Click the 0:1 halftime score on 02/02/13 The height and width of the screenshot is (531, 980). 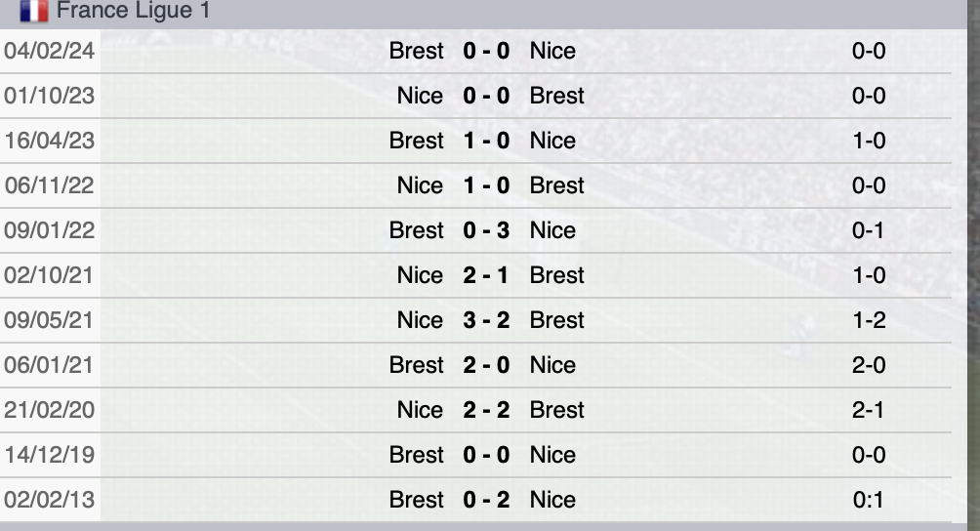[869, 500]
